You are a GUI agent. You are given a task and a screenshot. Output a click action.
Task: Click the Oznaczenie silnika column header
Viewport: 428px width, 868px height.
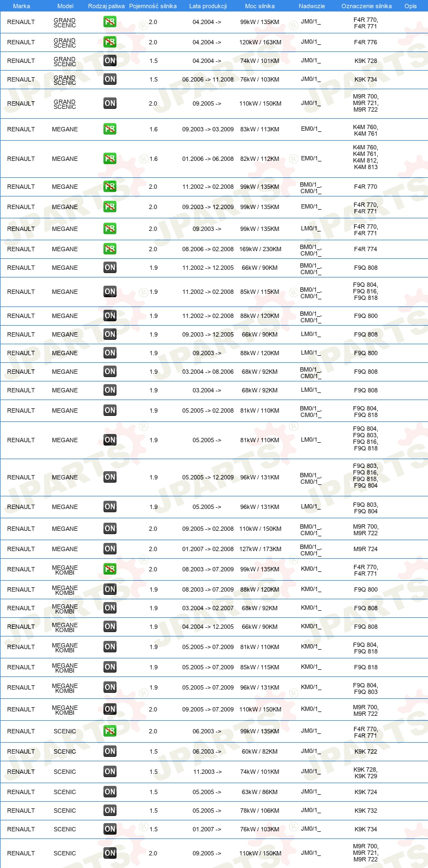click(367, 6)
